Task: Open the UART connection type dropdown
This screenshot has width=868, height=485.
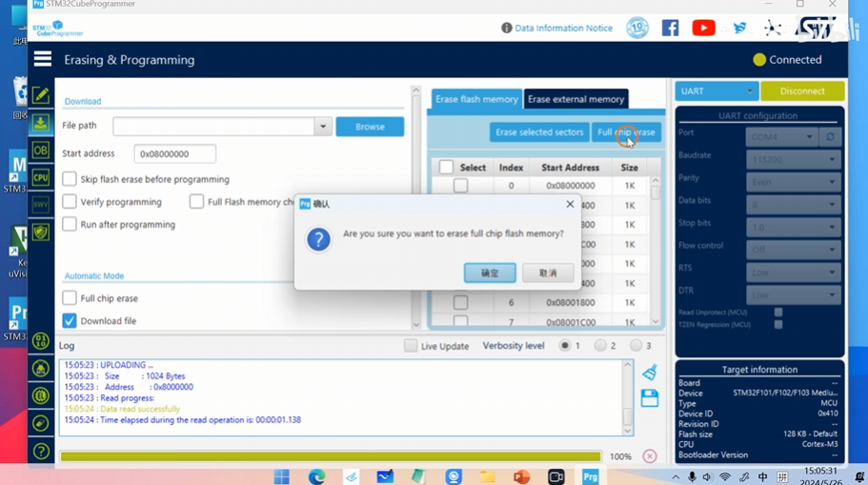Action: (x=717, y=91)
